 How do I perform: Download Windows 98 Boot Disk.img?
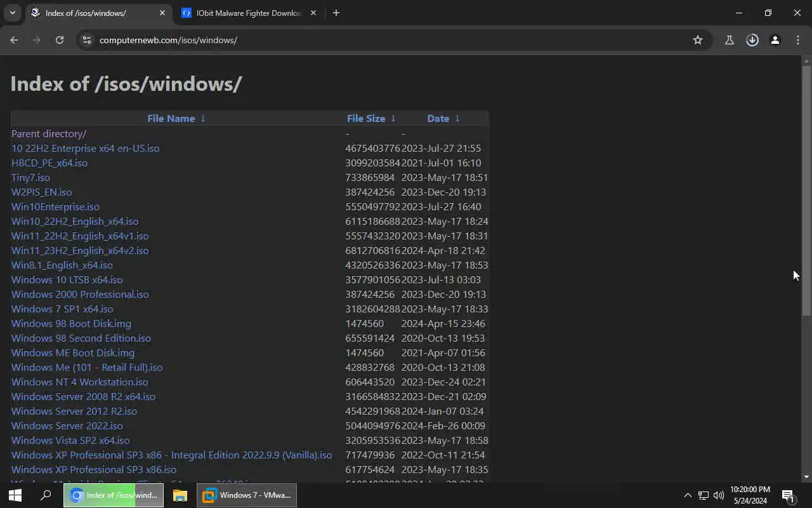point(71,323)
